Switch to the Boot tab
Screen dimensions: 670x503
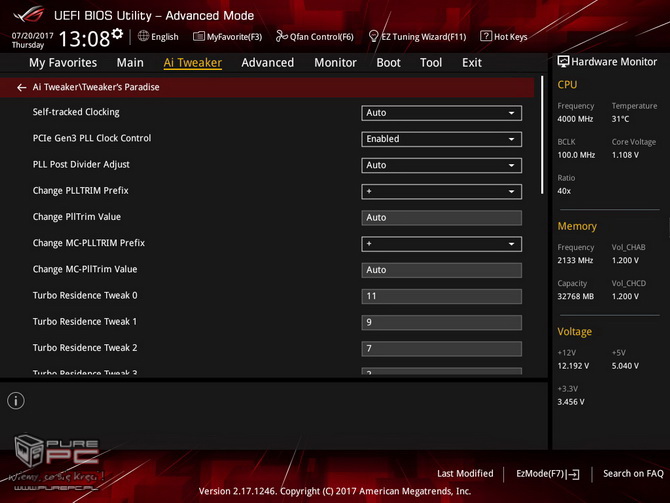(x=388, y=63)
